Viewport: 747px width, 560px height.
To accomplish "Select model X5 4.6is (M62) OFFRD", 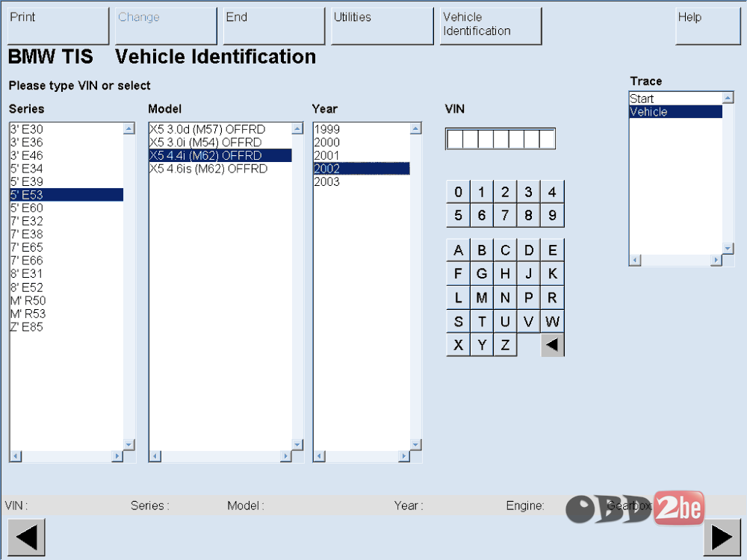I will point(220,169).
